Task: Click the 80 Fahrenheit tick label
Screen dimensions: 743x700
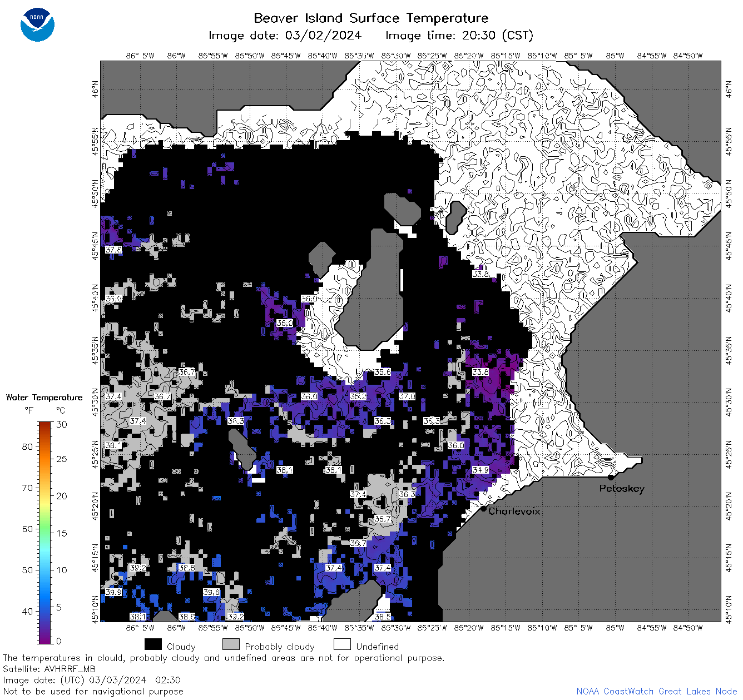Action: pos(27,446)
